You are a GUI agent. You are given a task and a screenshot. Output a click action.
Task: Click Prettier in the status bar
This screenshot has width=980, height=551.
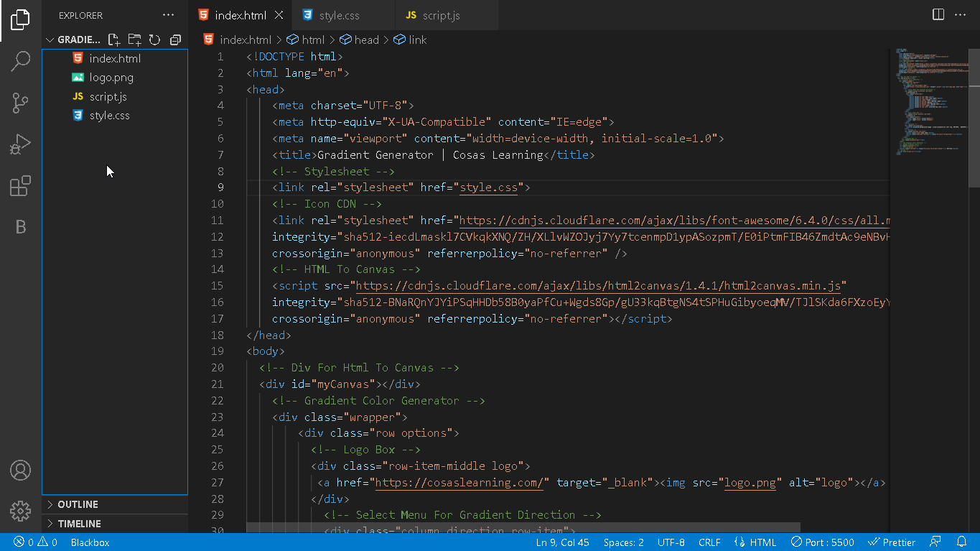point(892,542)
